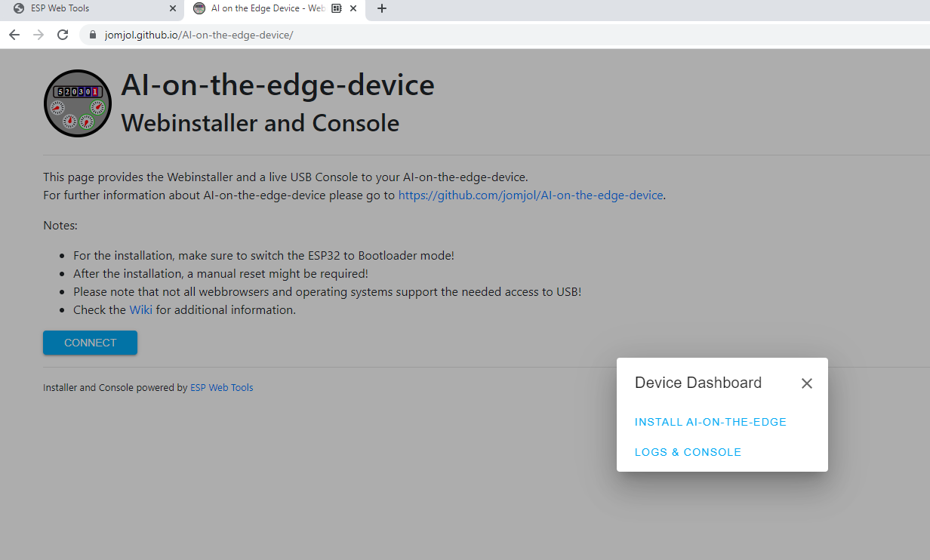Click the tab's device indicator icon
Screen dimensions: 930x560
336,8
